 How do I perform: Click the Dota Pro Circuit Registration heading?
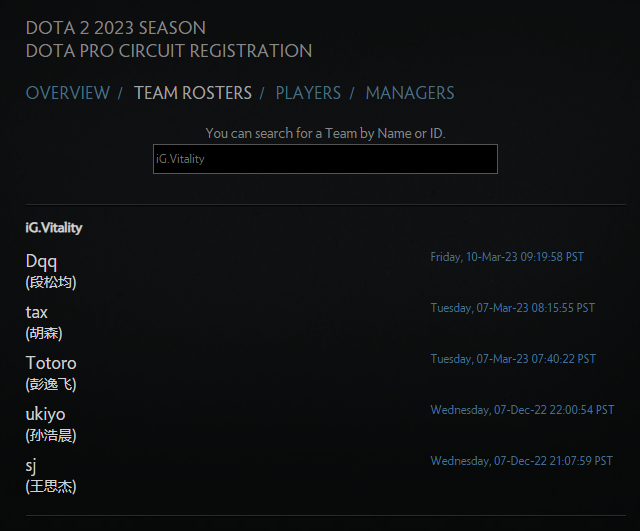(169, 51)
